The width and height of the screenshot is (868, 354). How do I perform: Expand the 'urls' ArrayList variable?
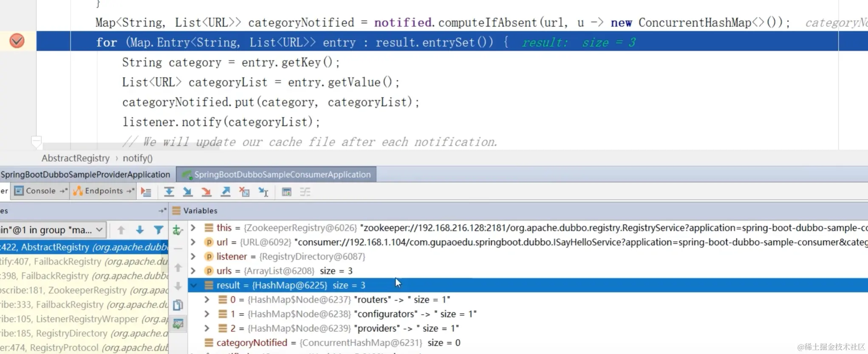point(193,271)
